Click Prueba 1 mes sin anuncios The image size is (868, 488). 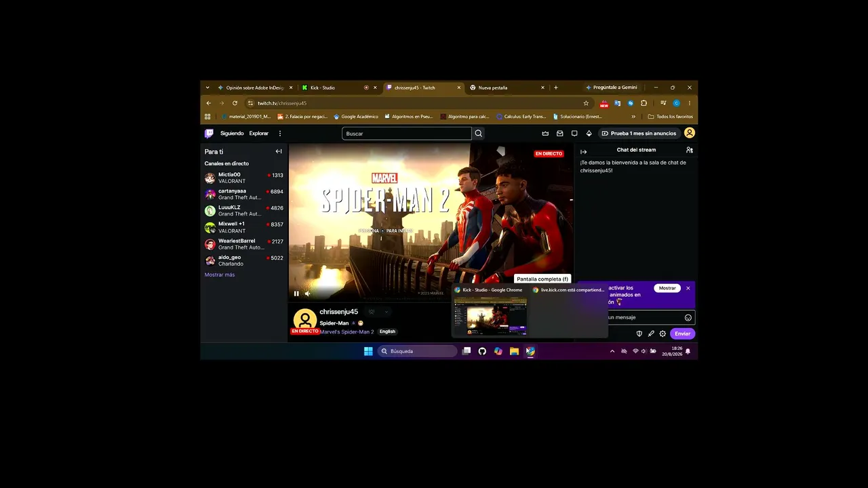tap(639, 134)
